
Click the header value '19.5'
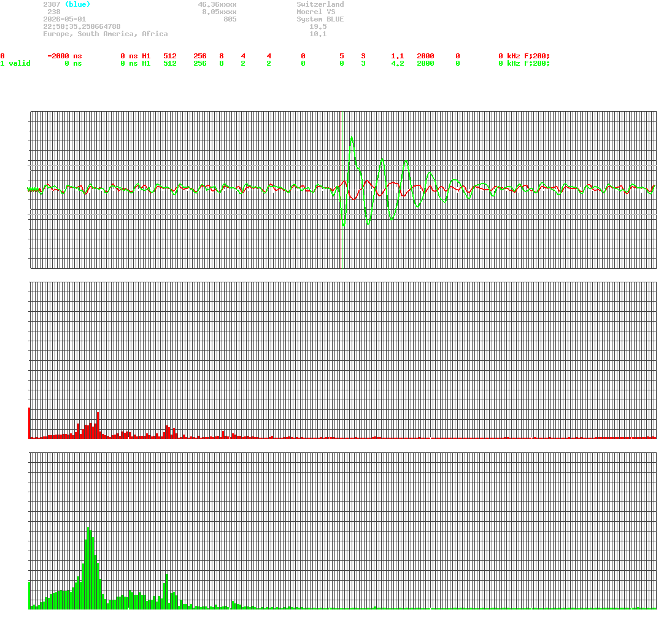pyautogui.click(x=318, y=26)
